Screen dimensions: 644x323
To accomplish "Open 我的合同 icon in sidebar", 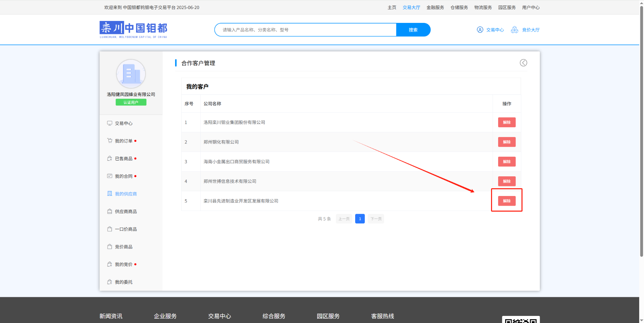I will pyautogui.click(x=109, y=176).
